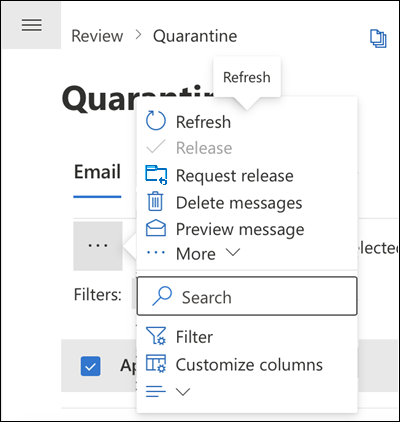Click the Customize columns table icon
This screenshot has height=422, width=400.
tap(156, 363)
